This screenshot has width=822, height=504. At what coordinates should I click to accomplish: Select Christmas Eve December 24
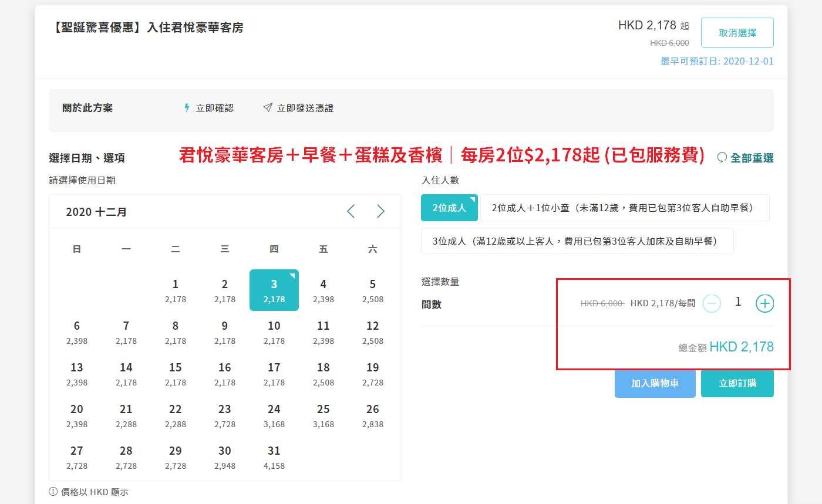click(x=274, y=415)
